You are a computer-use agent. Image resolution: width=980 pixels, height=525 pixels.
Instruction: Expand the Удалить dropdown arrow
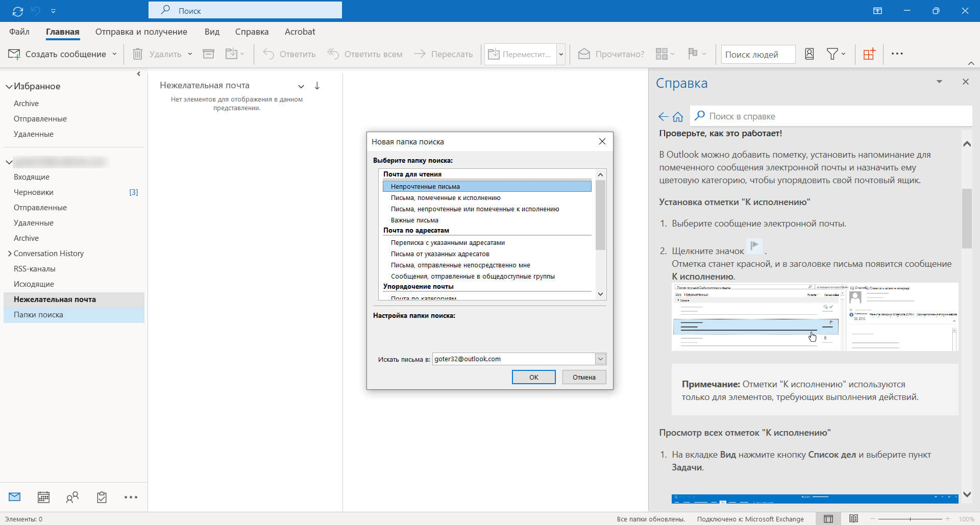tap(190, 54)
